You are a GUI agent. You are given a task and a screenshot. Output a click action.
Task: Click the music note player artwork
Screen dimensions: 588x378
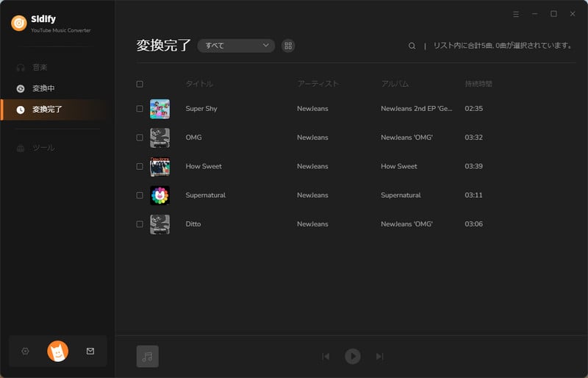coord(148,356)
